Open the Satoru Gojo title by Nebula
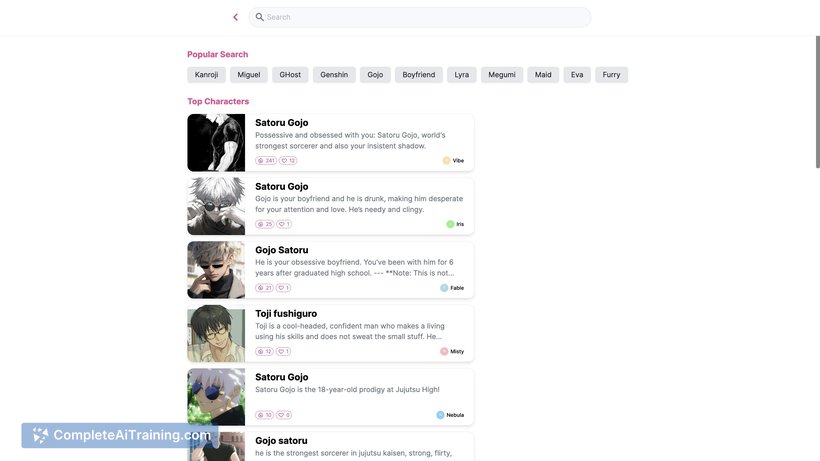This screenshot has width=820, height=461. (281, 377)
